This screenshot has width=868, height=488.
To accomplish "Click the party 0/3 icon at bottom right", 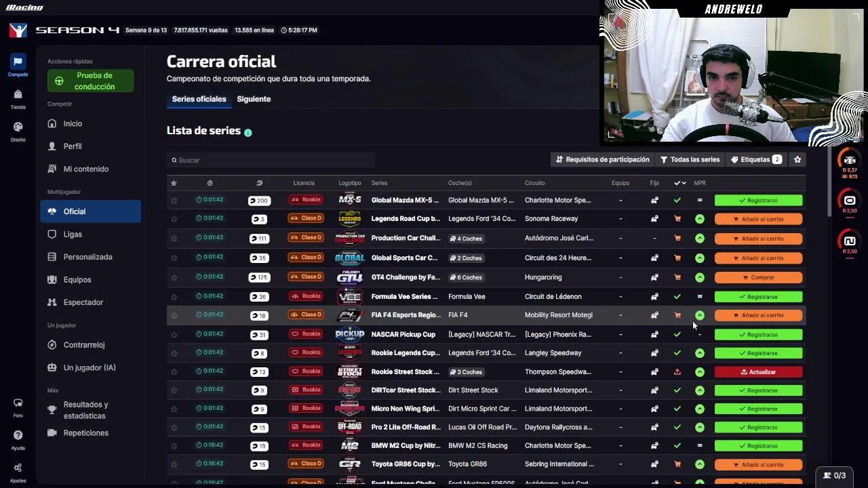I will [834, 476].
